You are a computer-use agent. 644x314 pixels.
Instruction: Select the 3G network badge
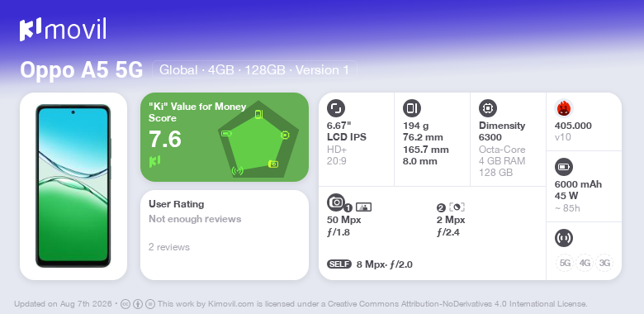[x=604, y=263]
